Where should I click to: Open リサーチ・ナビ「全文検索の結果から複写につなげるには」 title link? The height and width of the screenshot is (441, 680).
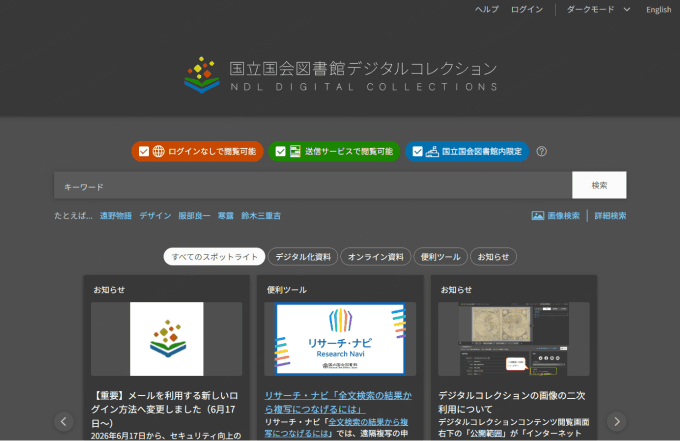tap(338, 402)
